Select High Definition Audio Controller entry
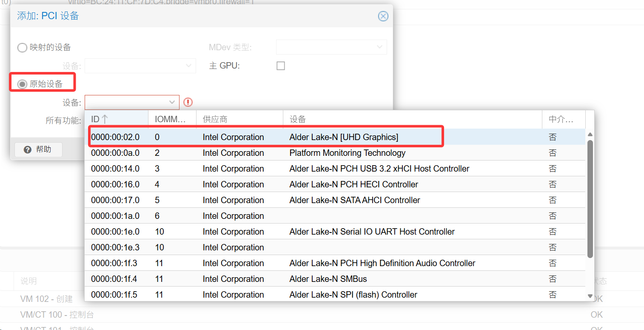644x330 pixels. tap(382, 263)
